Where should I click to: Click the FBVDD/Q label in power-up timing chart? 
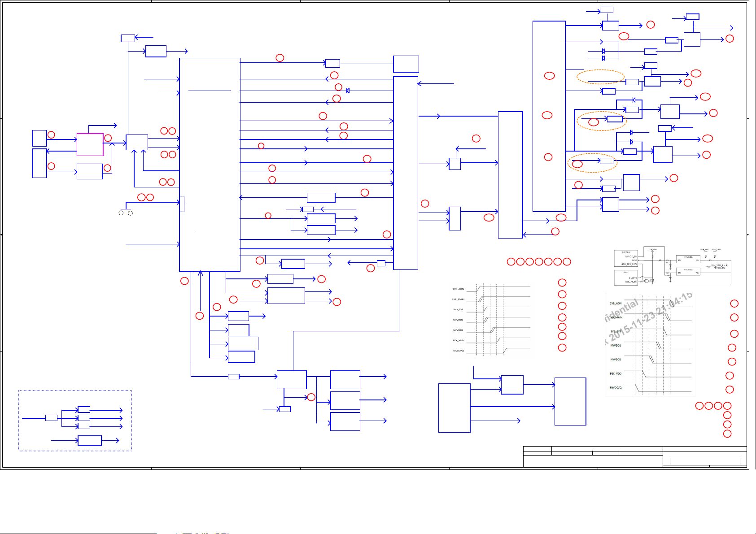click(x=458, y=351)
